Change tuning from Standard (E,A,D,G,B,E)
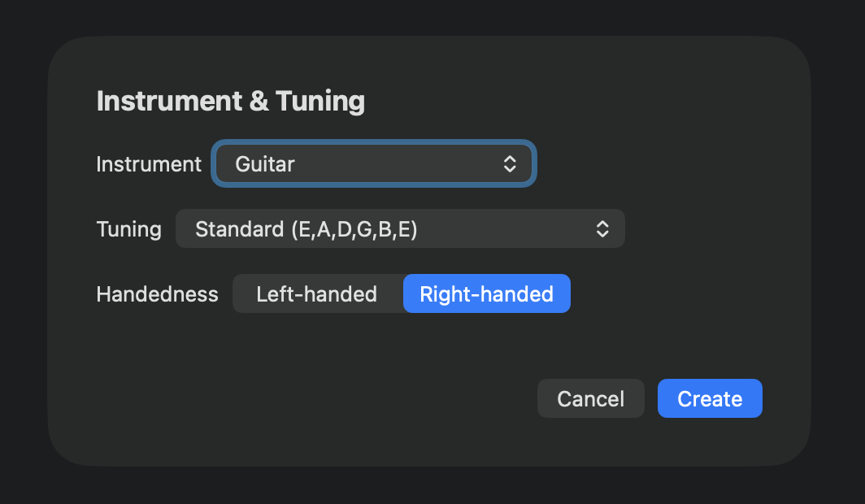 tap(400, 228)
